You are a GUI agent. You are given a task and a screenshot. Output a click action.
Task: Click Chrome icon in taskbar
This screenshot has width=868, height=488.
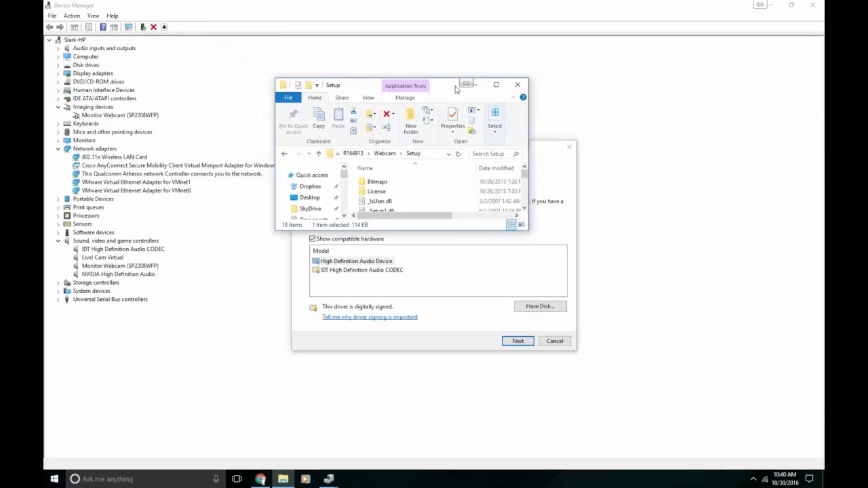point(260,479)
